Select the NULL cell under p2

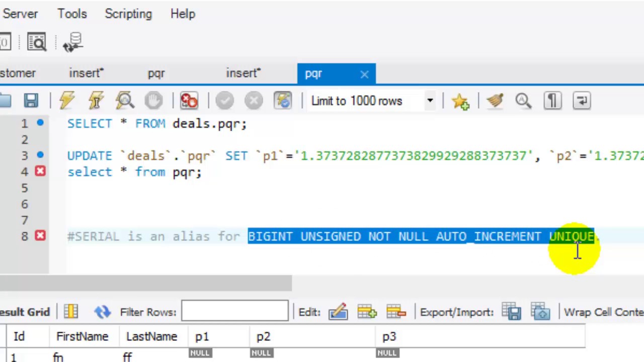point(261,352)
